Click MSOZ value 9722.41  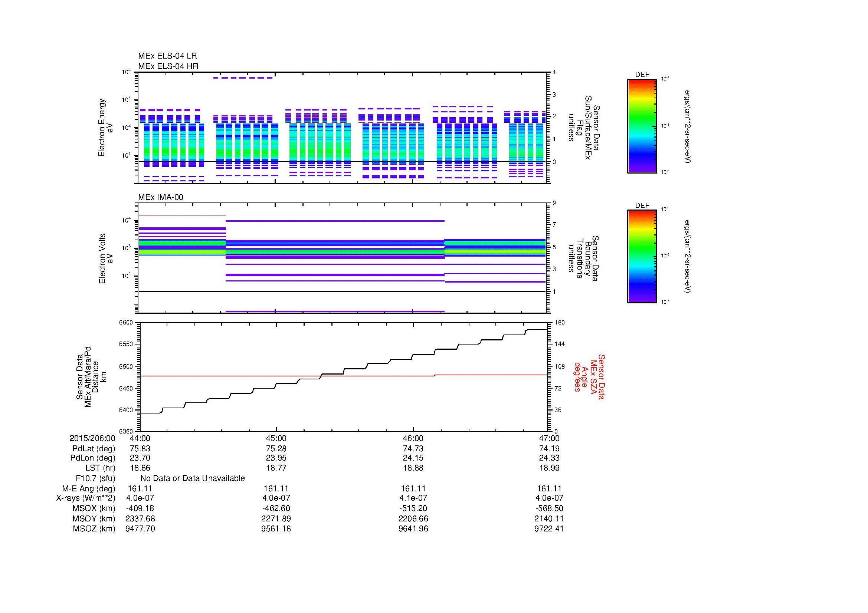(549, 529)
